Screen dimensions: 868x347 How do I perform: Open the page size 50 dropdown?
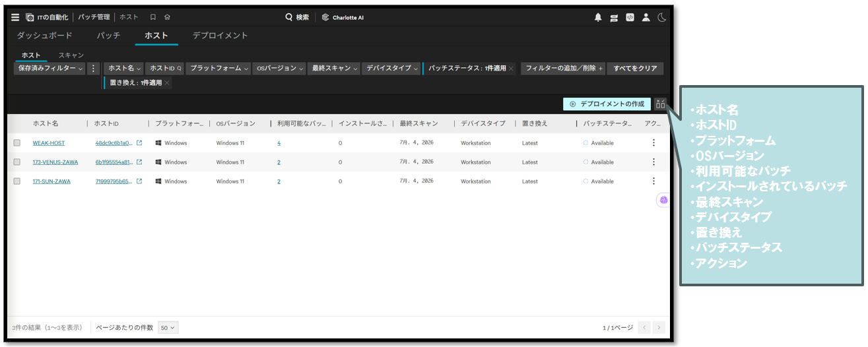tap(168, 328)
